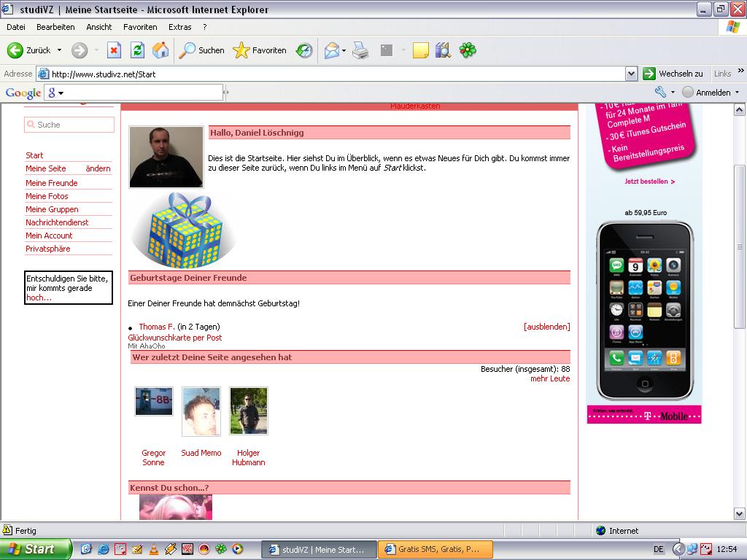Open the Datei menu
747x560 pixels.
[x=16, y=27]
